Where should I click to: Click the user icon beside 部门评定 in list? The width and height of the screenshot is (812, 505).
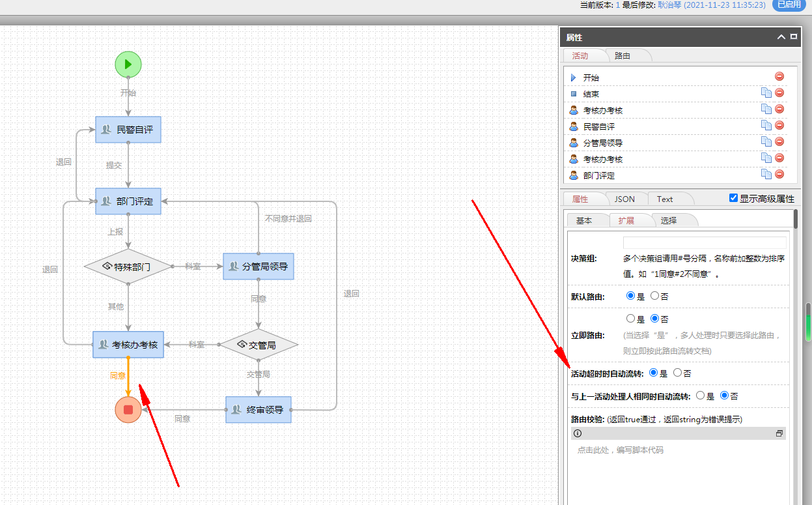(x=574, y=175)
